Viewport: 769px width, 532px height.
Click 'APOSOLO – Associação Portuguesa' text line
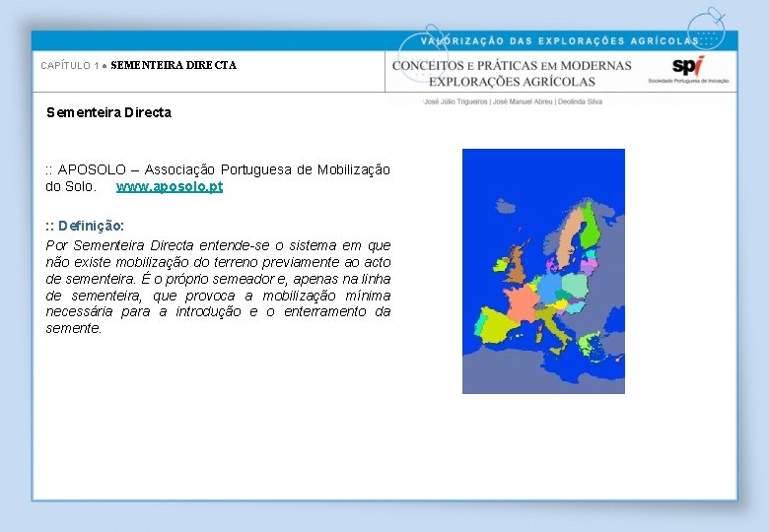pos(218,169)
